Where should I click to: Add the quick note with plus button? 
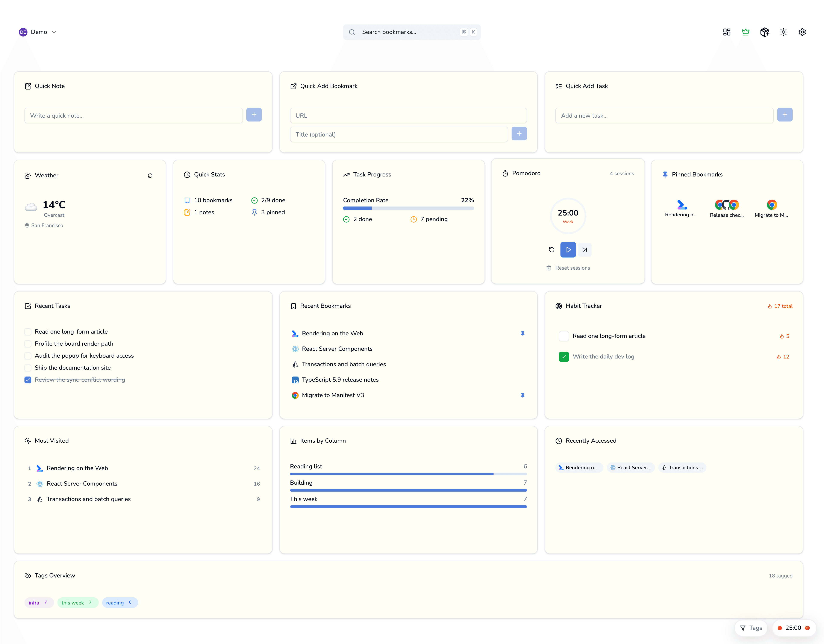pos(254,115)
